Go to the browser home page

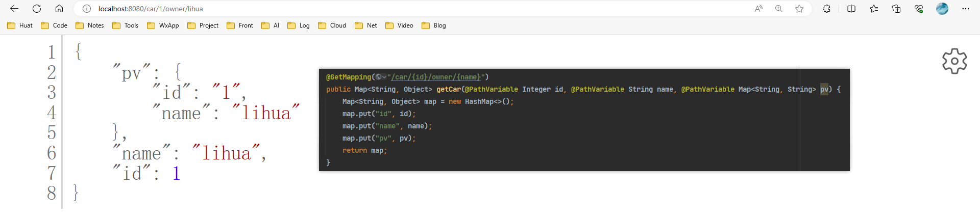(x=59, y=9)
